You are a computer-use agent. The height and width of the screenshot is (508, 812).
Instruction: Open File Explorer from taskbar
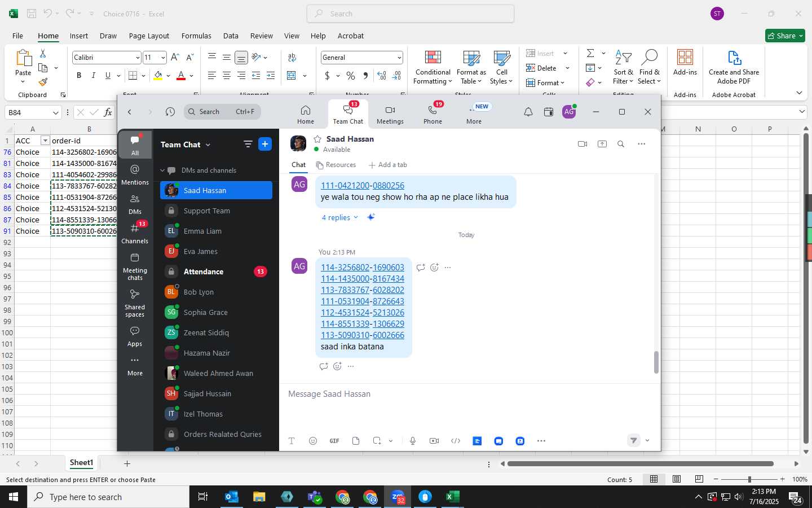pos(259,497)
